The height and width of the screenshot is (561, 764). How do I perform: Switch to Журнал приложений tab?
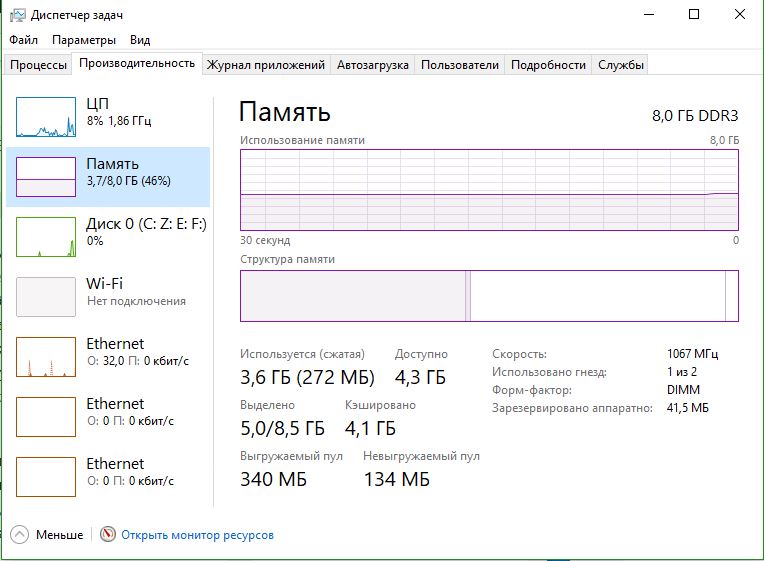coord(266,65)
